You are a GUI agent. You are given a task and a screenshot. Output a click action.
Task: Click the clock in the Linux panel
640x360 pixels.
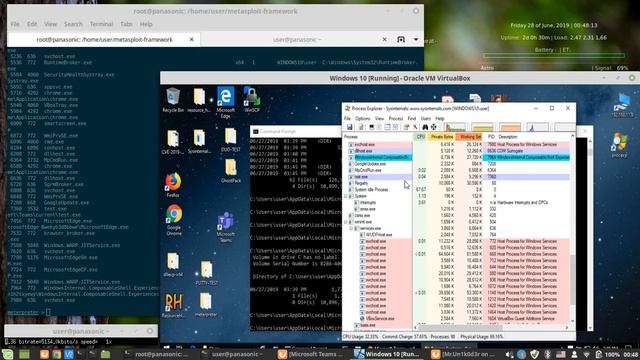coord(631,355)
